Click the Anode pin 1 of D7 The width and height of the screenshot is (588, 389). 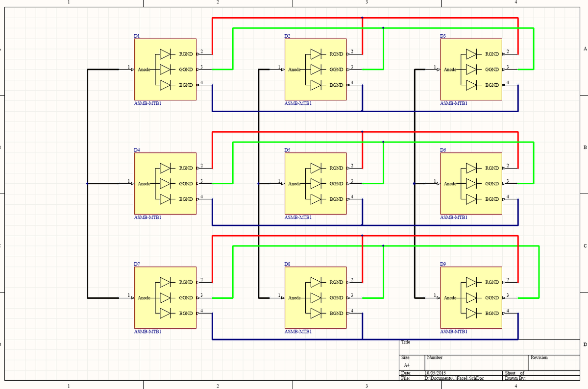pos(128,297)
